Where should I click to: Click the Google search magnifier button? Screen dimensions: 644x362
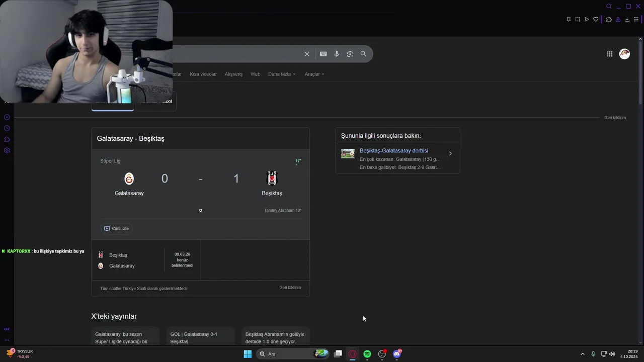(x=363, y=54)
